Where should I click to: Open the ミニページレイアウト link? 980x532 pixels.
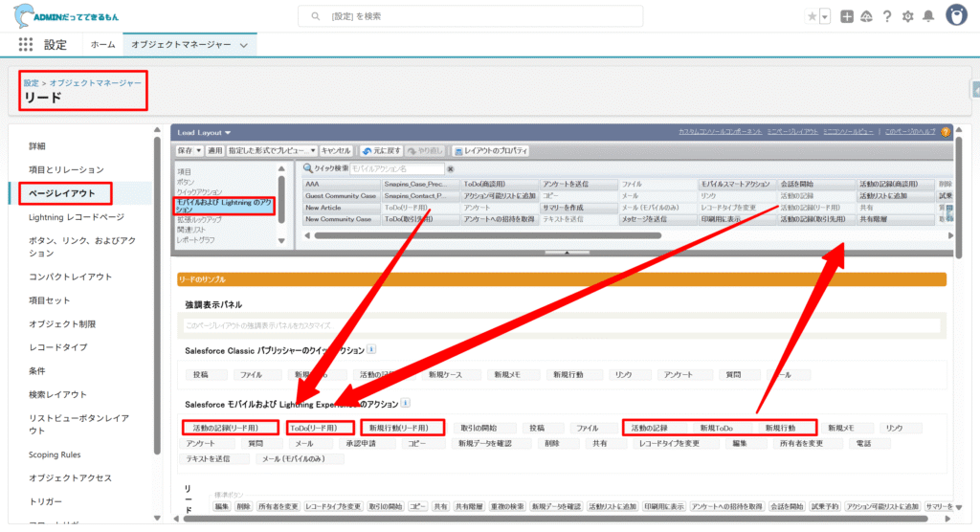(x=792, y=132)
